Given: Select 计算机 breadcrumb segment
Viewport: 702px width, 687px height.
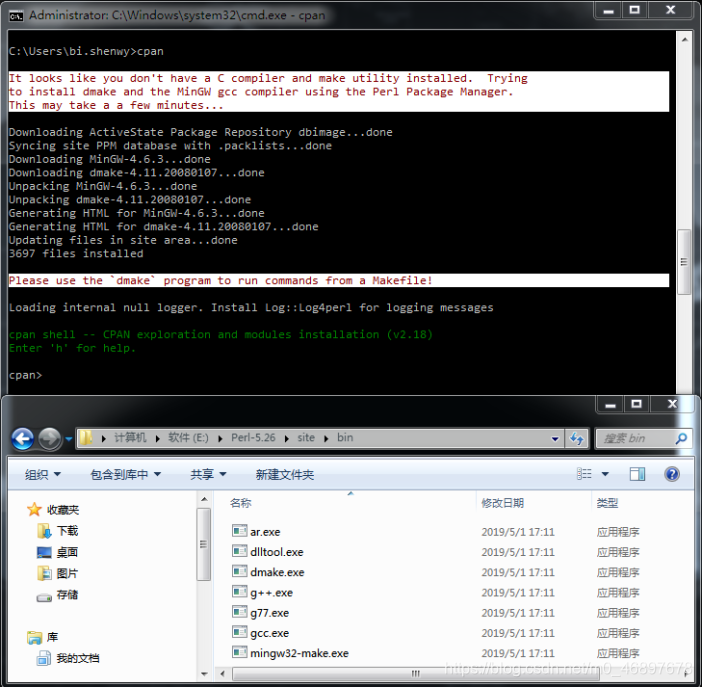Looking at the screenshot, I should 130,438.
